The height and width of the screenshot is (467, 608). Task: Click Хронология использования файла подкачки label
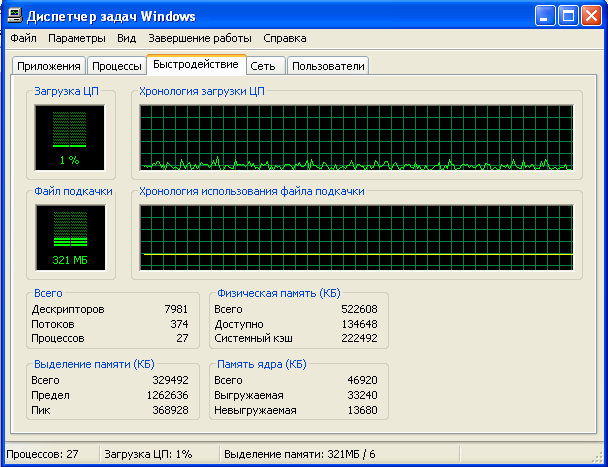point(252,191)
